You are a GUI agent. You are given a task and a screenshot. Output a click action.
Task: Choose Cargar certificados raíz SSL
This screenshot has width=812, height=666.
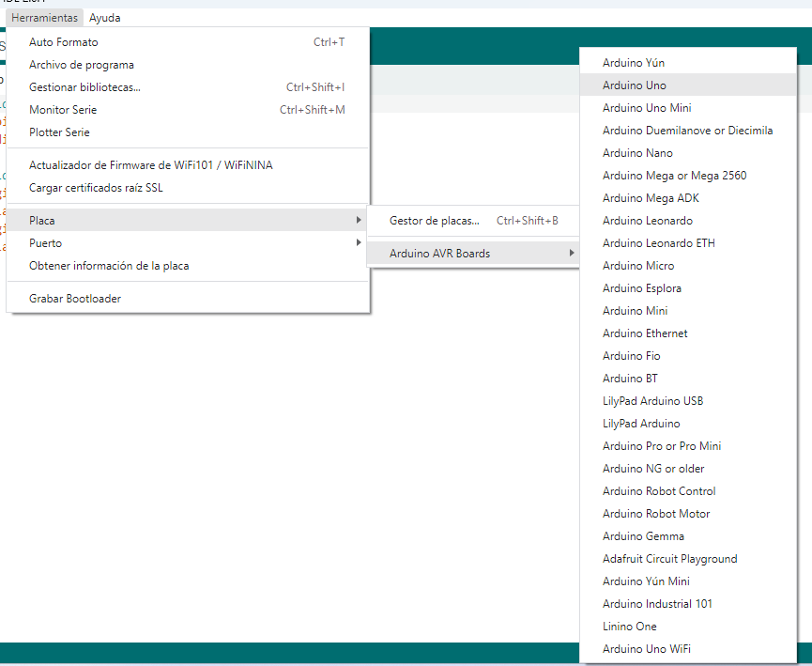96,187
